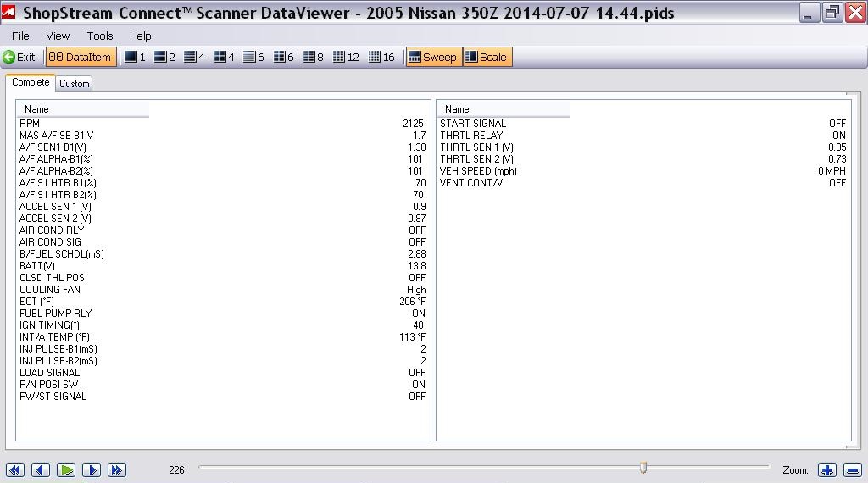
Task: Zoom out with the minus button
Action: pos(853,469)
